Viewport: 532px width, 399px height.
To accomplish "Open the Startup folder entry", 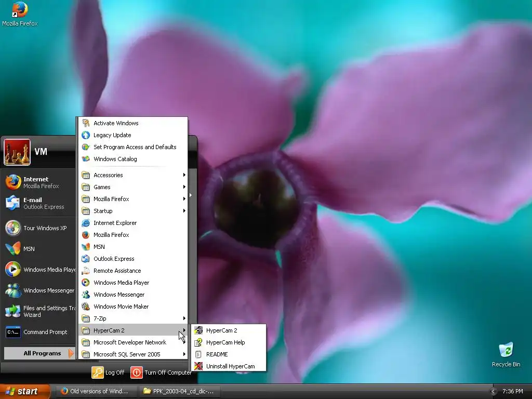I will pos(133,211).
